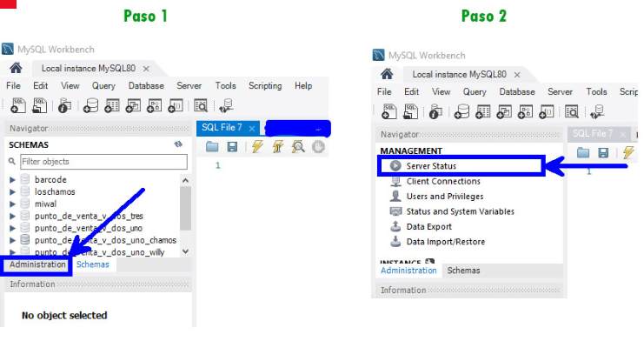
Task: Reconnect to DBMS icon in Paso 2 toolbar
Action: click(597, 111)
